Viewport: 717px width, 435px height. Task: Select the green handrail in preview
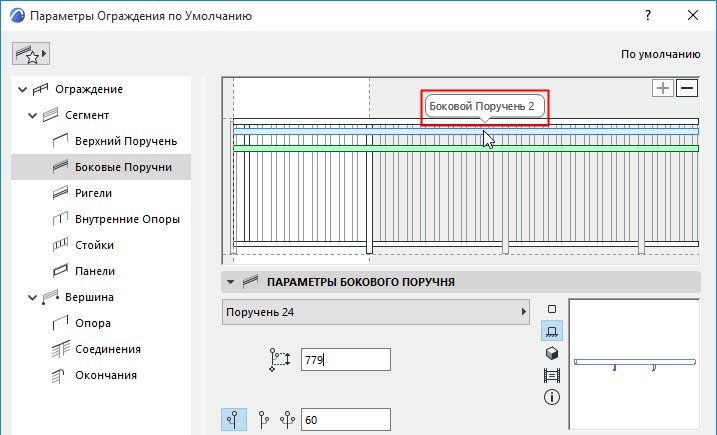tap(466, 148)
